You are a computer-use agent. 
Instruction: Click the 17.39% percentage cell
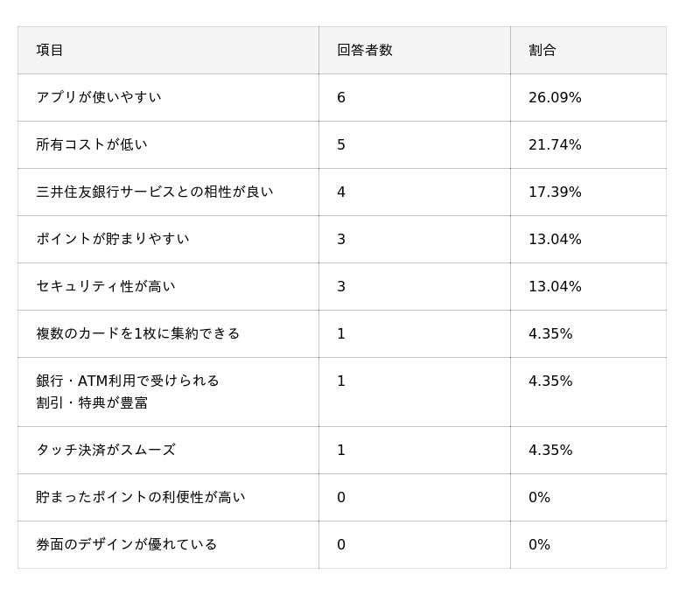pos(555,192)
